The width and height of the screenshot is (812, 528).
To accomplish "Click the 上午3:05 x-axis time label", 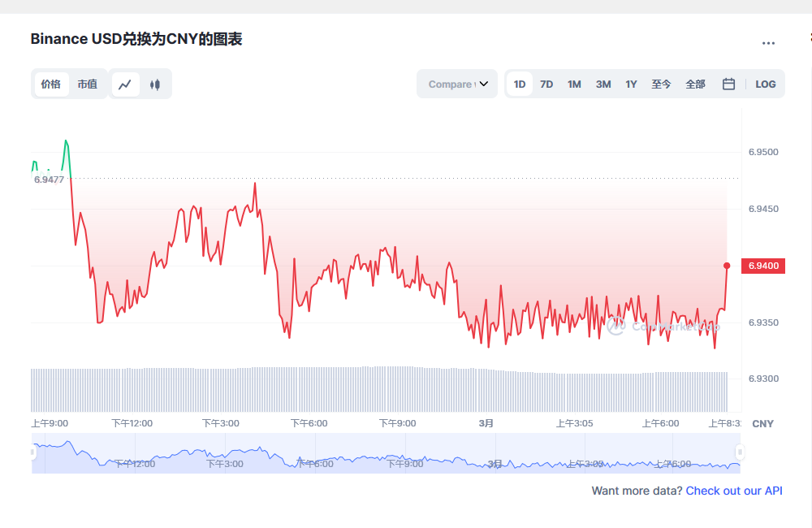I will [574, 423].
